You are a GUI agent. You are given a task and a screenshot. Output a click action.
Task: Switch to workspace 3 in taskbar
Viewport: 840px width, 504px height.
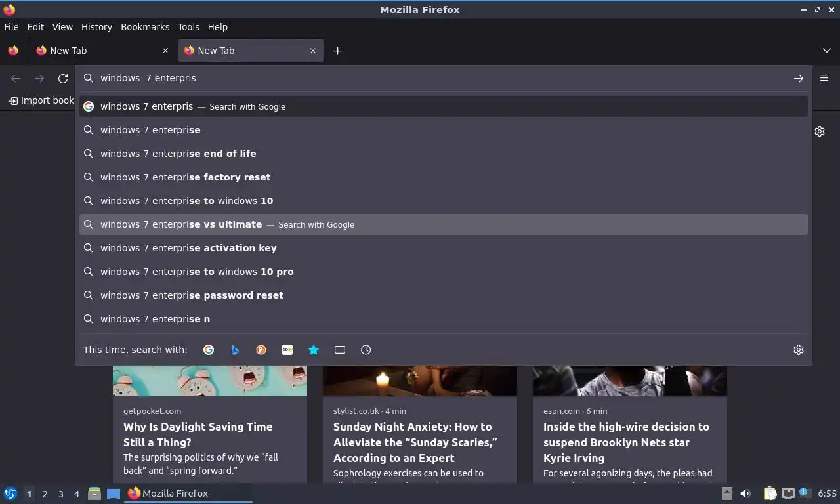60,494
